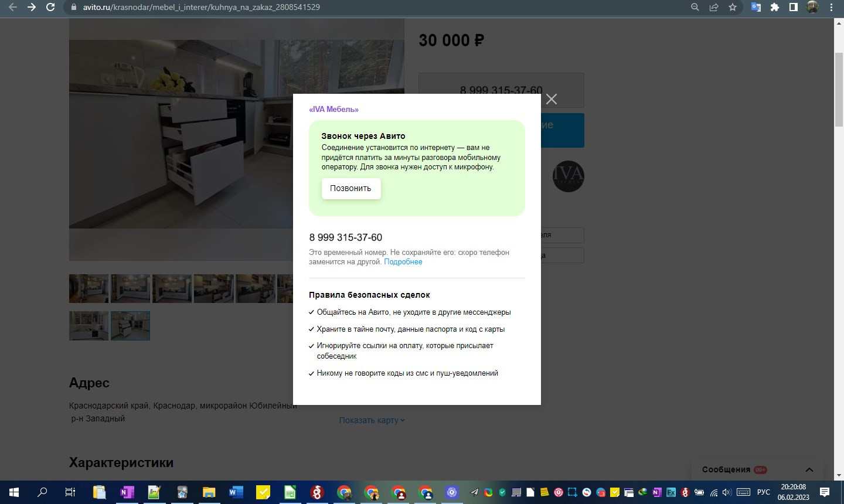Open OneNote from the taskbar

[x=127, y=492]
